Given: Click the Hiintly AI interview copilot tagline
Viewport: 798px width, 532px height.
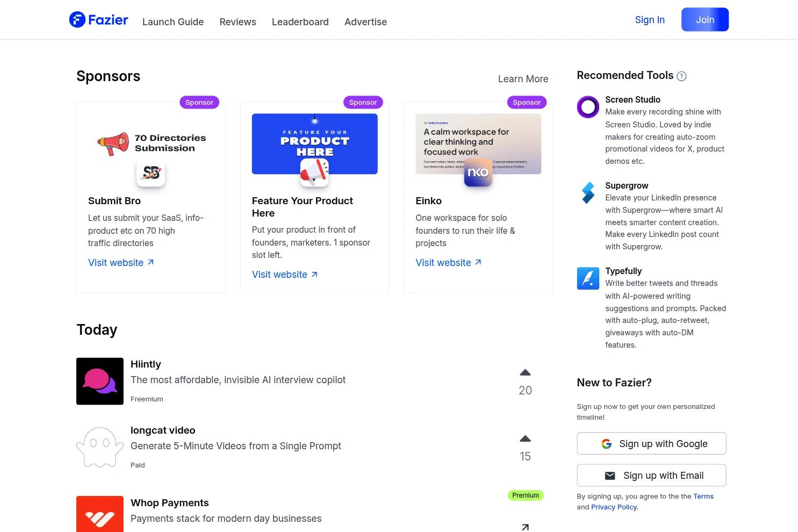Looking at the screenshot, I should 238,380.
